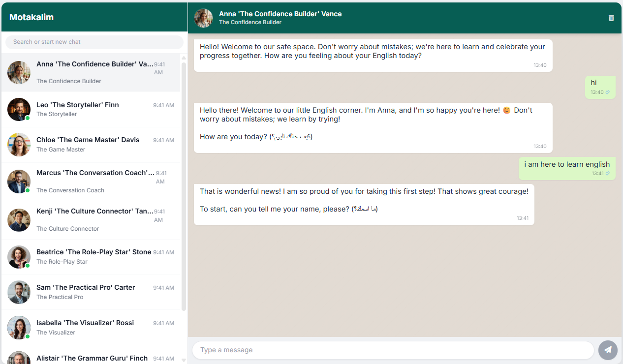Screen dimensions: 623x364
Task: Send message with paper plane button
Action: point(608,350)
